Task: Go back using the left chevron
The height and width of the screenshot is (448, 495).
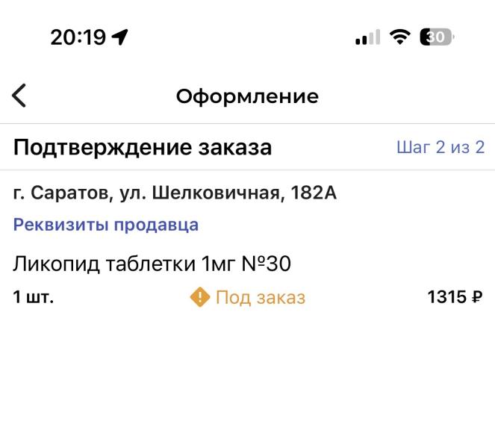Action: coord(19,96)
